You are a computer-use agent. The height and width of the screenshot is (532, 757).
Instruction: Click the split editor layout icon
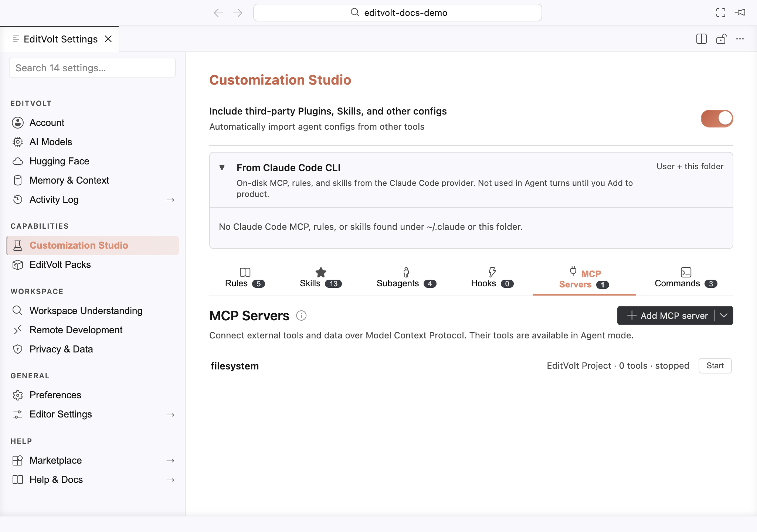pyautogui.click(x=701, y=39)
